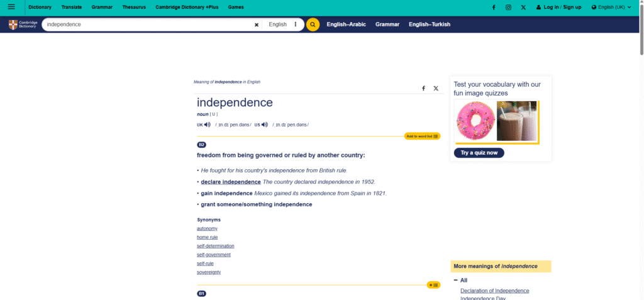Click Try a quiz now
The image size is (644, 300).
coord(479,153)
